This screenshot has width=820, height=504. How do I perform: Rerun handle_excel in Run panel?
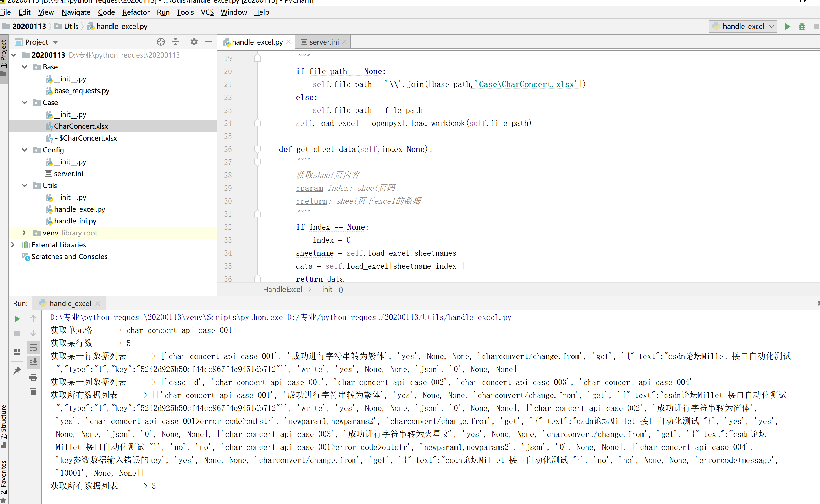(x=17, y=319)
